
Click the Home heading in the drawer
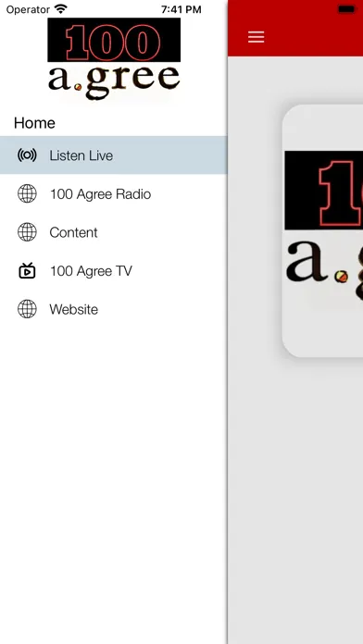pos(34,123)
